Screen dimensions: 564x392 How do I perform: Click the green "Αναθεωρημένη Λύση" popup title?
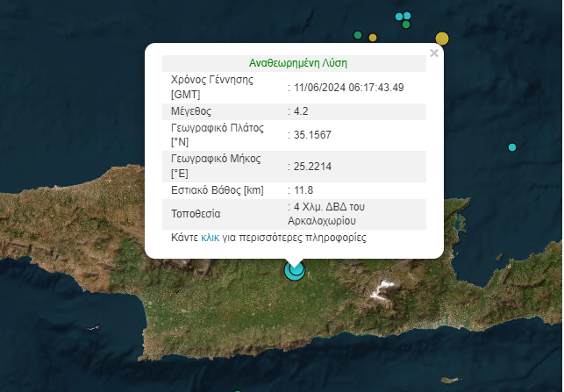click(293, 63)
